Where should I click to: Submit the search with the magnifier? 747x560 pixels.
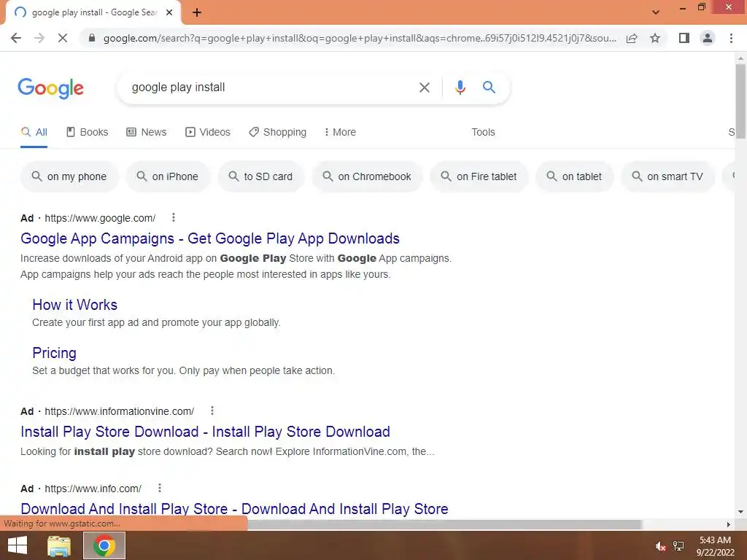(489, 87)
